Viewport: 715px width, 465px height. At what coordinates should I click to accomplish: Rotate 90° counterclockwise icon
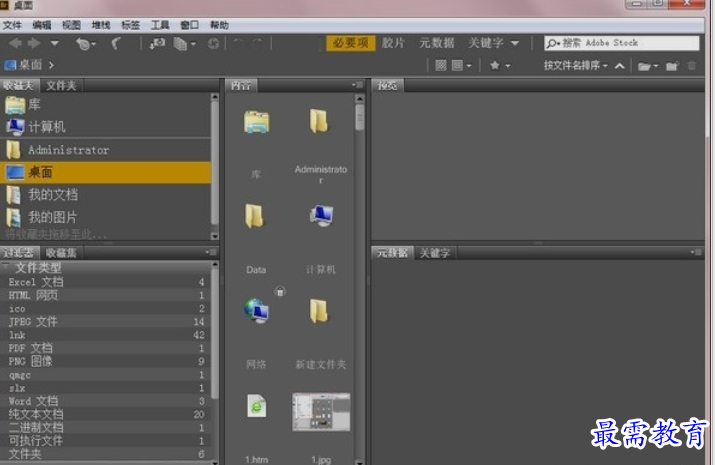pos(238,43)
